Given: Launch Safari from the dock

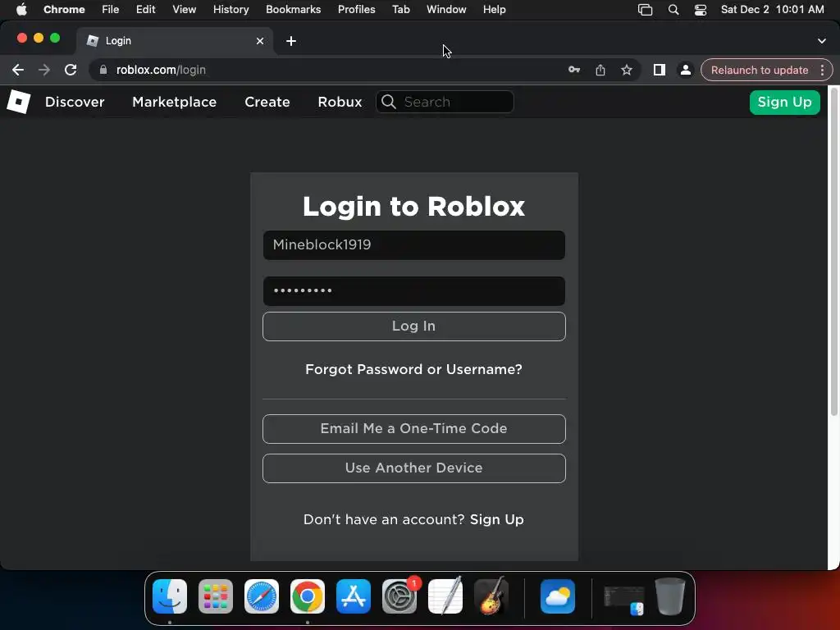Looking at the screenshot, I should pyautogui.click(x=262, y=596).
